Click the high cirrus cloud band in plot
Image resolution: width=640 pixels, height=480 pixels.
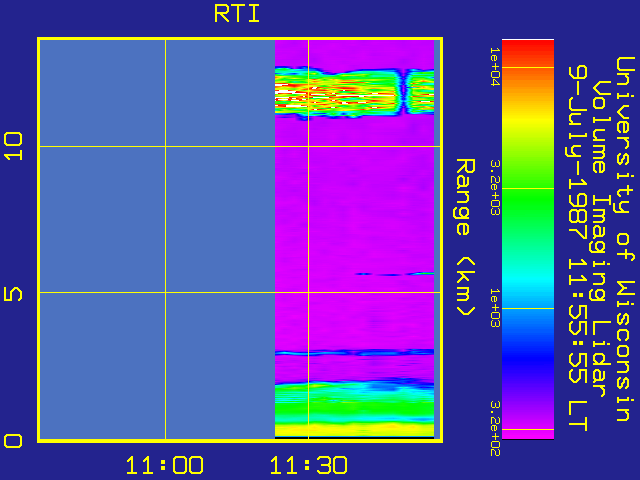[x=354, y=93]
